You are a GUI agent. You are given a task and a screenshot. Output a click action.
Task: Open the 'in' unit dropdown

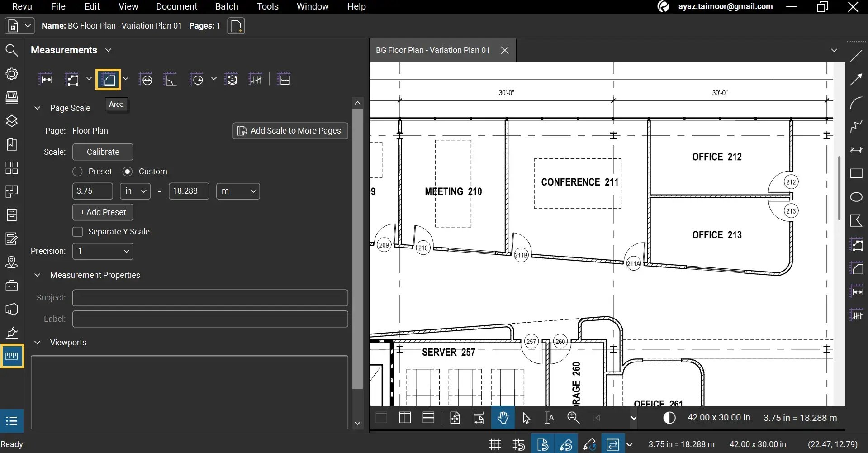click(135, 191)
